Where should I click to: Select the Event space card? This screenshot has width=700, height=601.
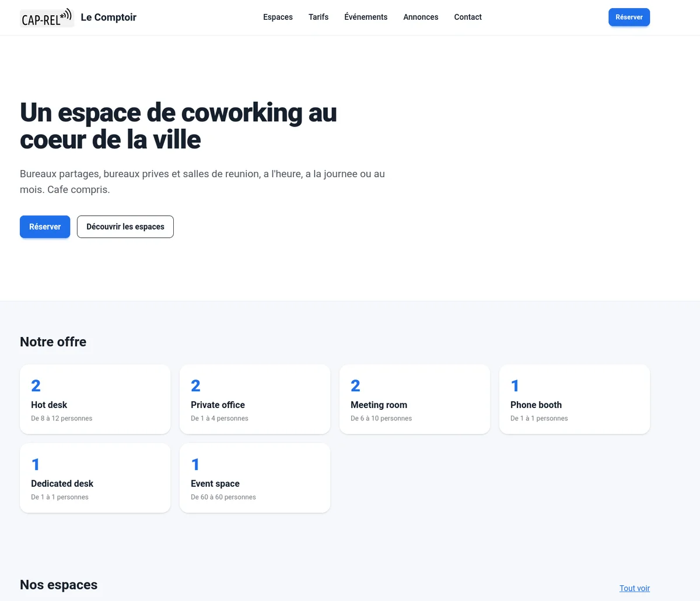255,478
